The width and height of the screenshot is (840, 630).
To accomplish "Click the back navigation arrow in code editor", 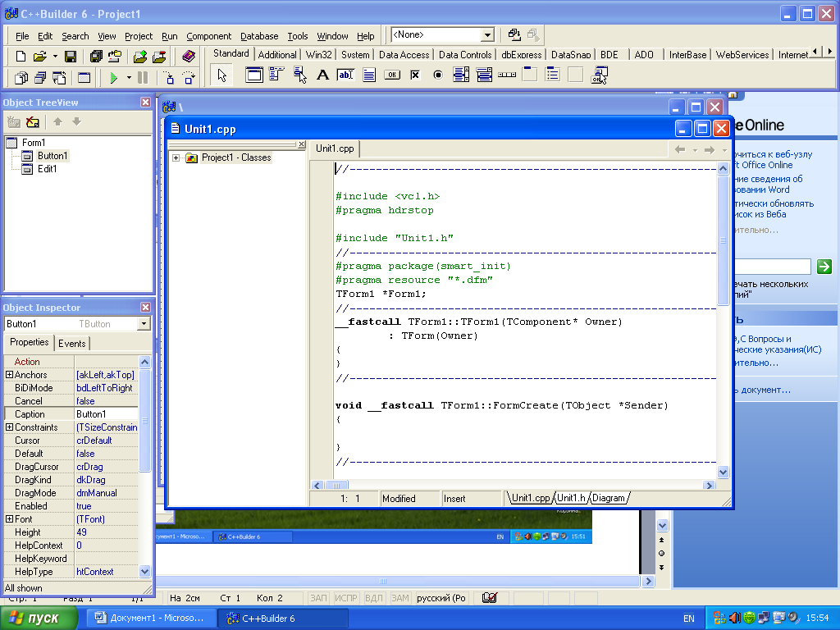I will (680, 149).
